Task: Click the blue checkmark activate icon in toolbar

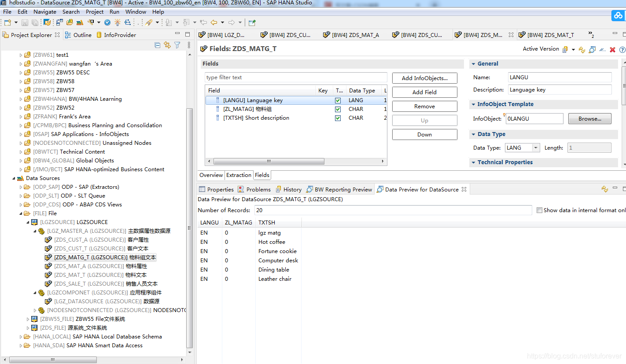Action: point(108,22)
